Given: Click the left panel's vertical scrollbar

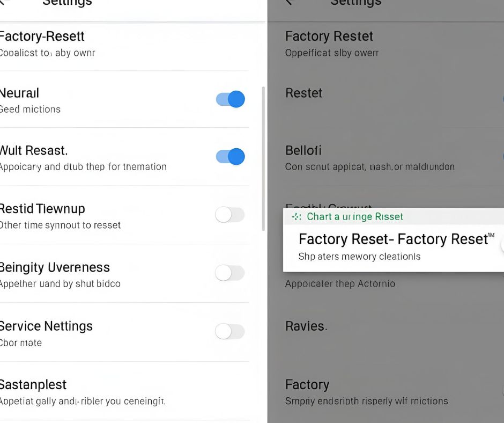Looking at the screenshot, I should pos(263,158).
